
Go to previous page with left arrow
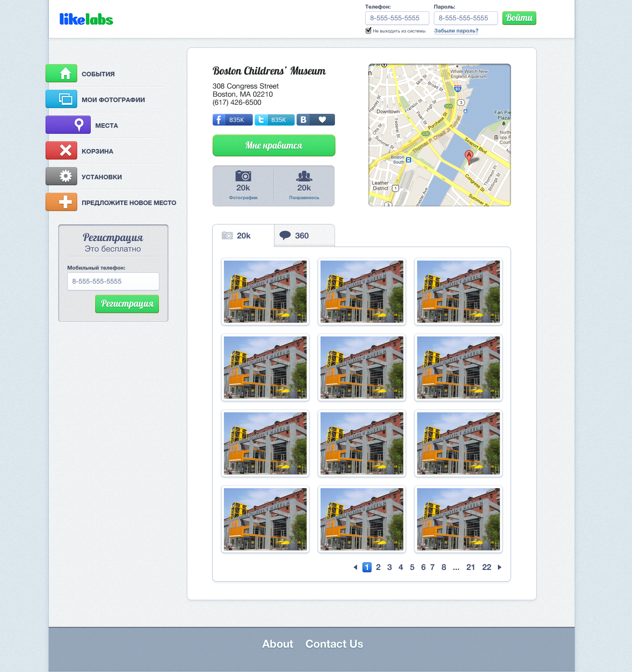[x=355, y=567]
